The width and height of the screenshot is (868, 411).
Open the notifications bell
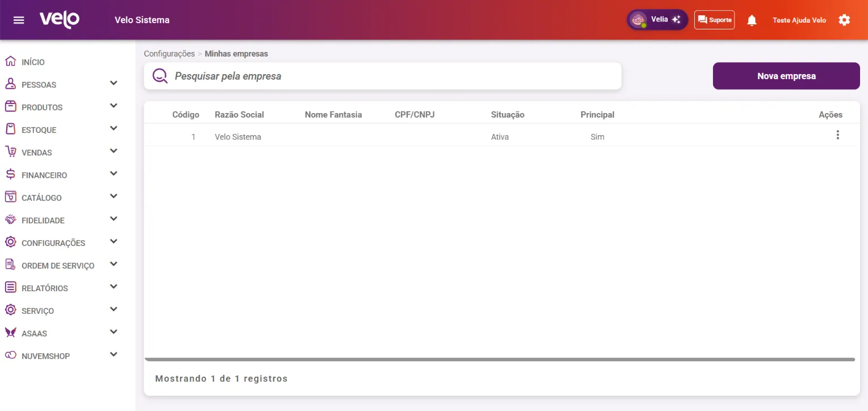751,20
